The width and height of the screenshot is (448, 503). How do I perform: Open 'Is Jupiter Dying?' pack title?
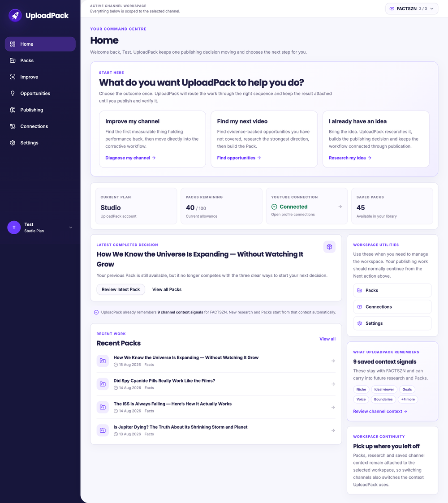tap(181, 427)
